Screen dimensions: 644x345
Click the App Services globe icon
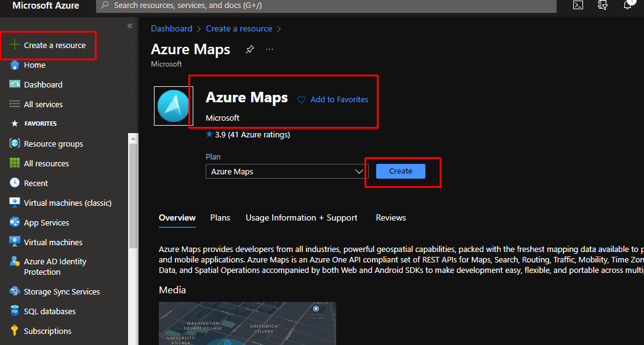point(14,222)
